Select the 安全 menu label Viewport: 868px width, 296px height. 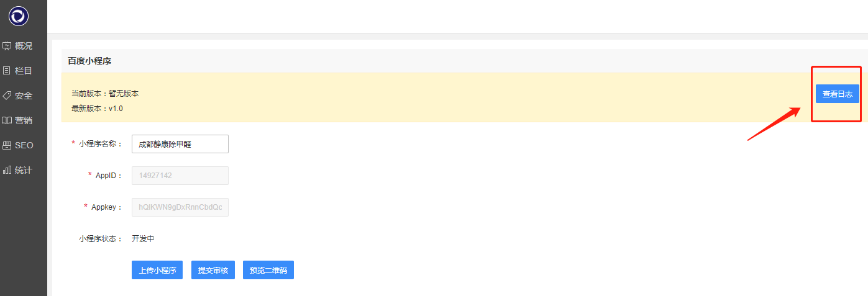click(x=24, y=96)
